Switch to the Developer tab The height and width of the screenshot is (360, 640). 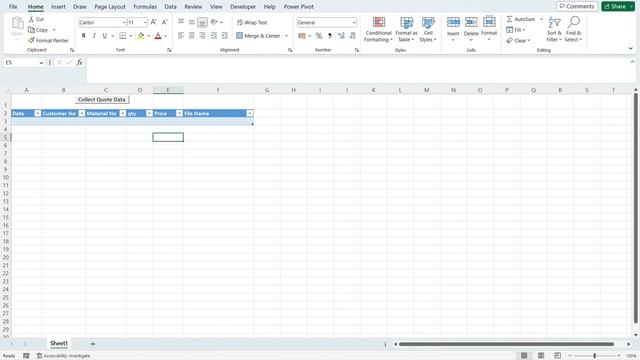(243, 7)
